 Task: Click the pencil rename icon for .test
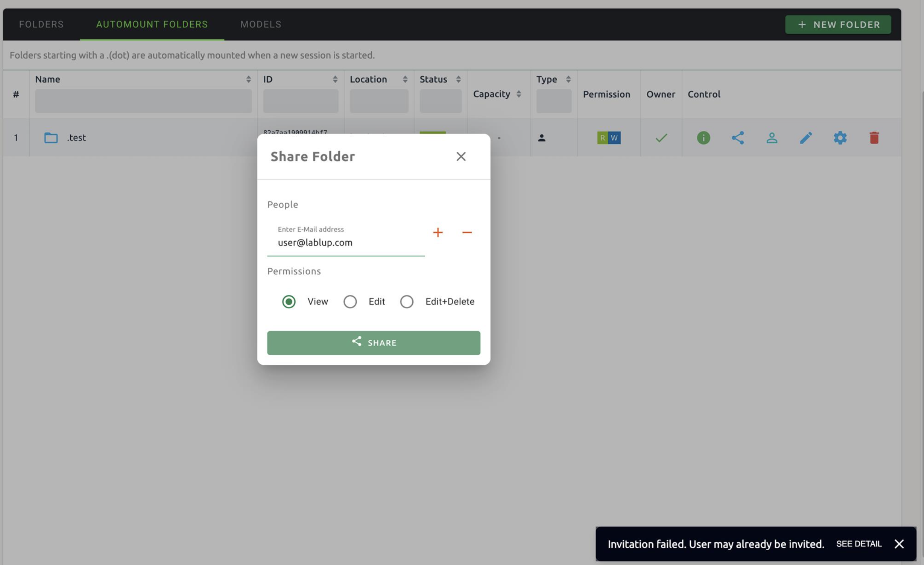(x=806, y=138)
